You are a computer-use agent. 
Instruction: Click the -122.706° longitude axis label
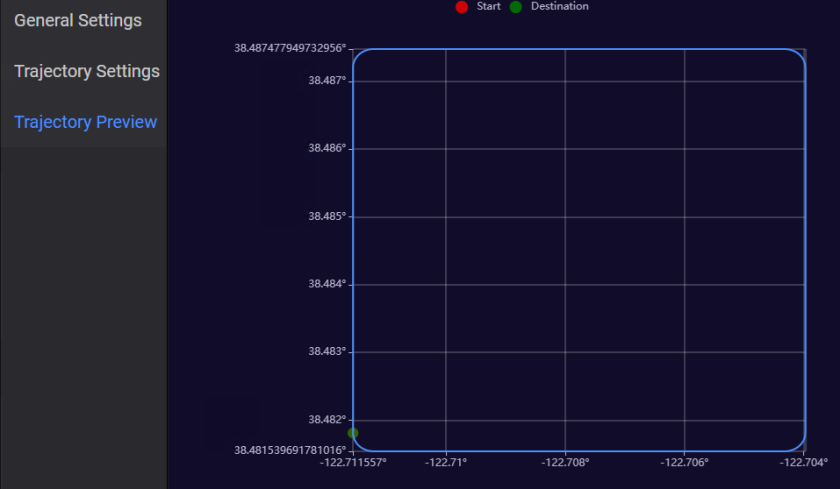685,463
